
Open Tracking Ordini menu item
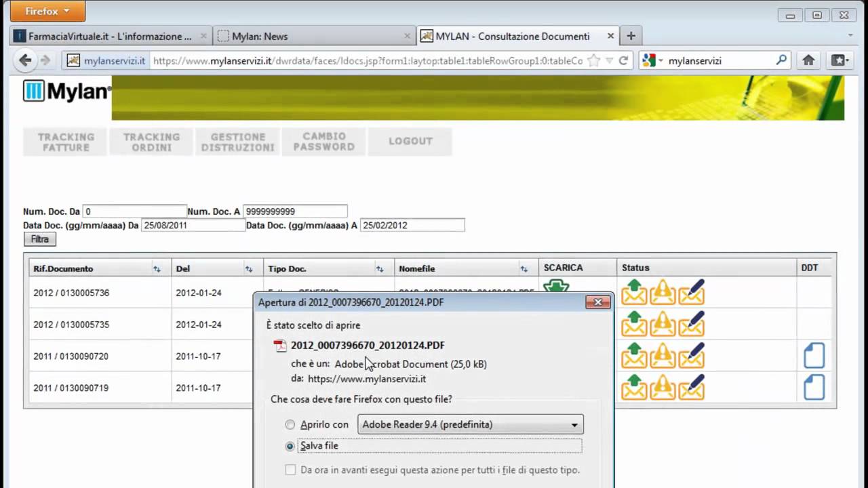click(x=152, y=142)
